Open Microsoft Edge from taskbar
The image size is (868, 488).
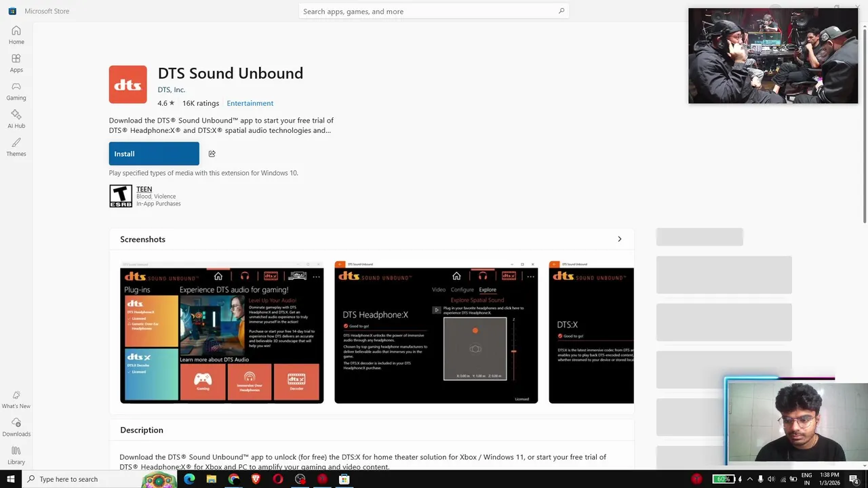[189, 479]
